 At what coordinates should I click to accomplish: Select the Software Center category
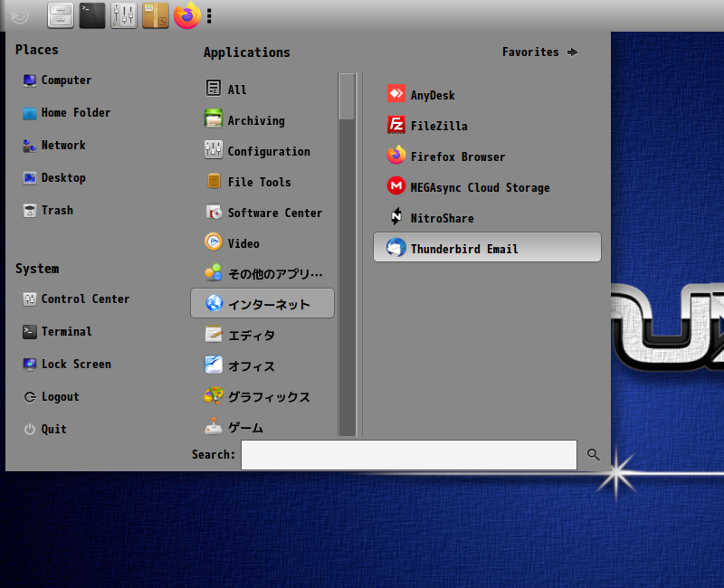click(x=262, y=212)
